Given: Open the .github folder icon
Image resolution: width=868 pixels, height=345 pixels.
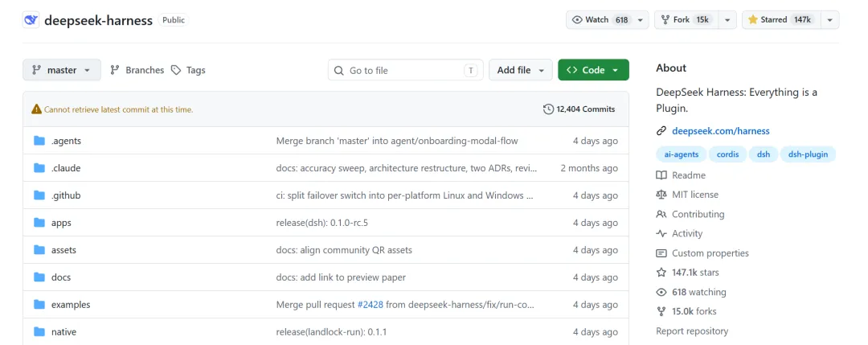Looking at the screenshot, I should click(39, 195).
